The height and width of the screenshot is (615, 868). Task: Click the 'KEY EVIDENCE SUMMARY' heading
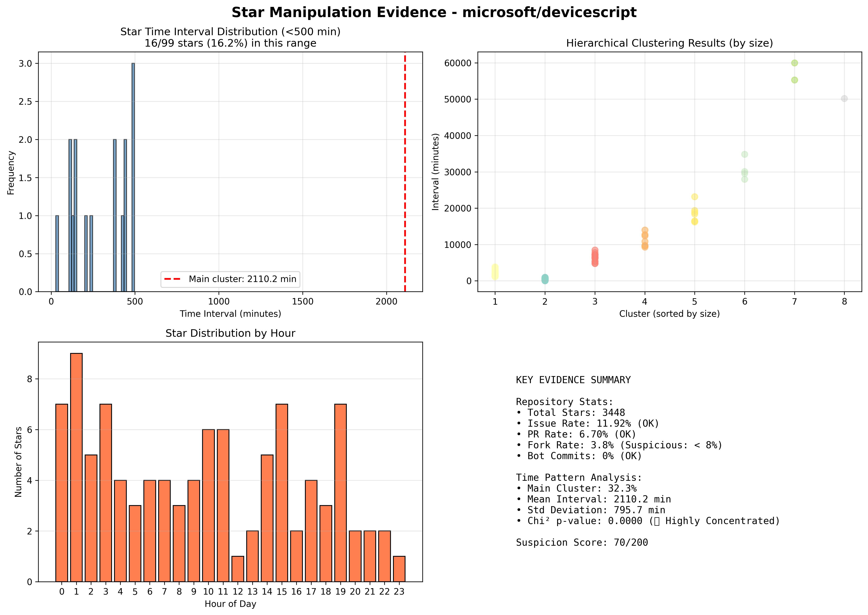[573, 380]
